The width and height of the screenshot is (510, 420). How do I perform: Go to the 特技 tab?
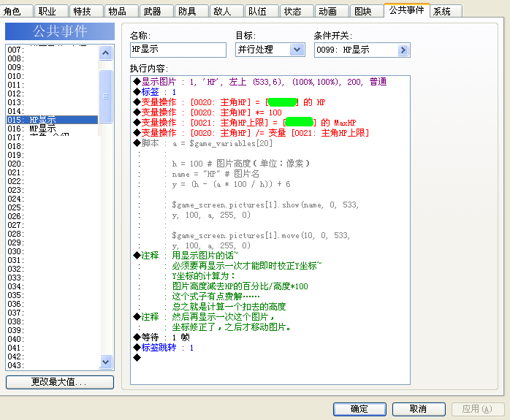click(x=86, y=12)
